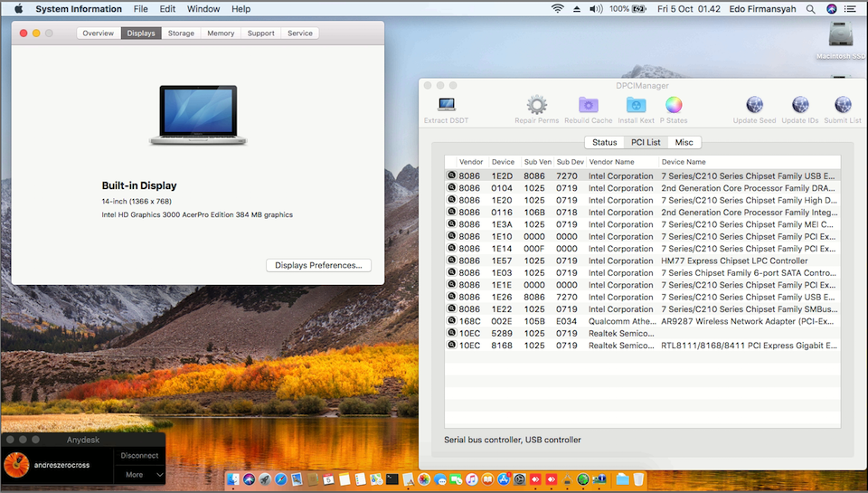This screenshot has height=493, width=868.
Task: Sort PCI list by Vendor Name column
Action: click(622, 162)
